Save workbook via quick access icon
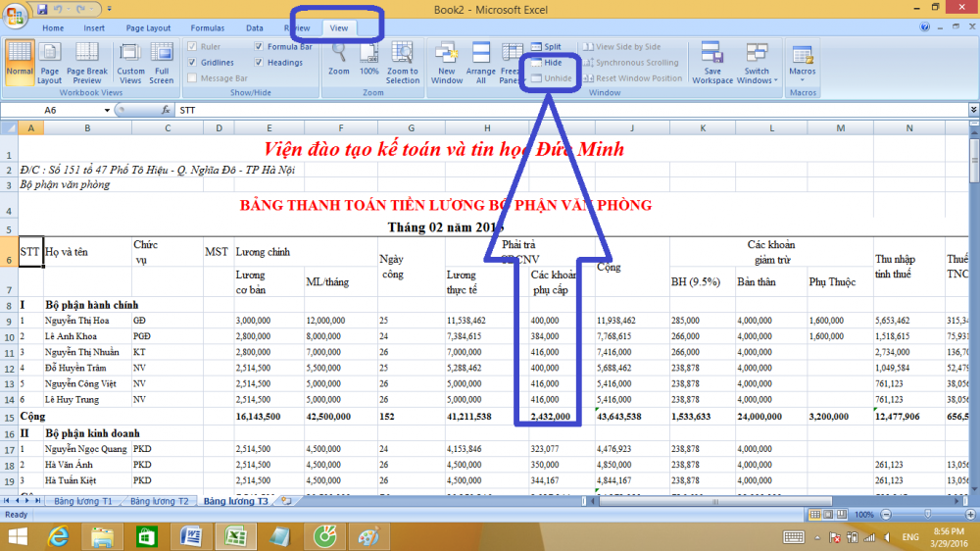 click(42, 10)
